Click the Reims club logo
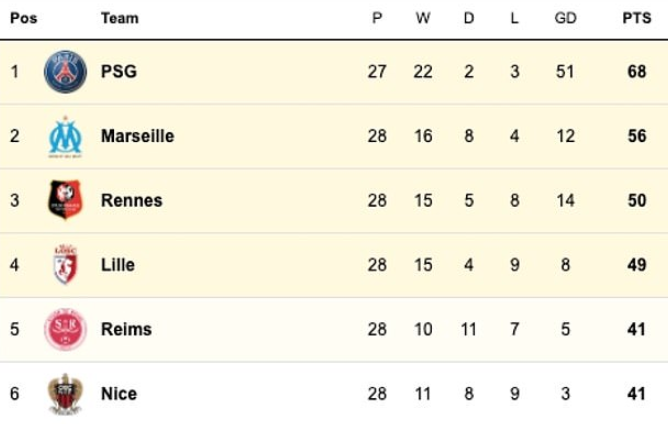This screenshot has width=668, height=424. [65, 329]
